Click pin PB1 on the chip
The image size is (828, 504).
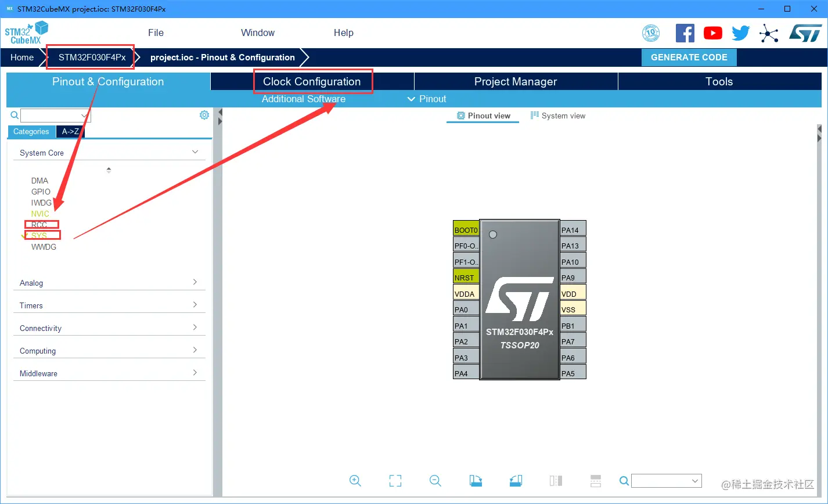(x=573, y=324)
